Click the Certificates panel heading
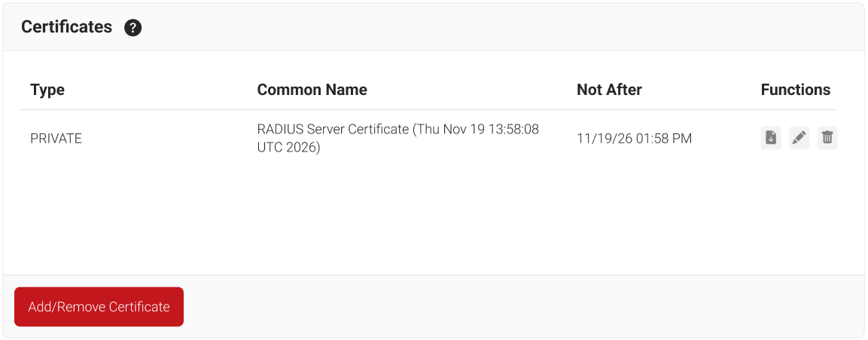The height and width of the screenshot is (340, 868). click(x=66, y=27)
